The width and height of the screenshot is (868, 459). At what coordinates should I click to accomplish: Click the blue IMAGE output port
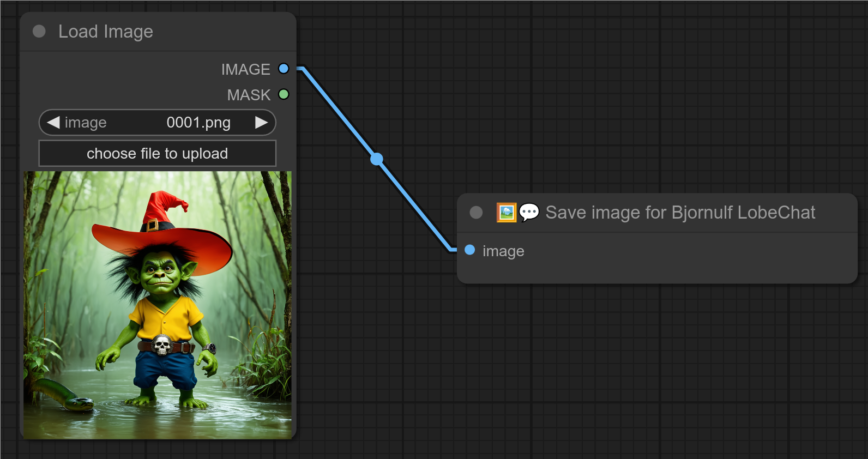[284, 69]
